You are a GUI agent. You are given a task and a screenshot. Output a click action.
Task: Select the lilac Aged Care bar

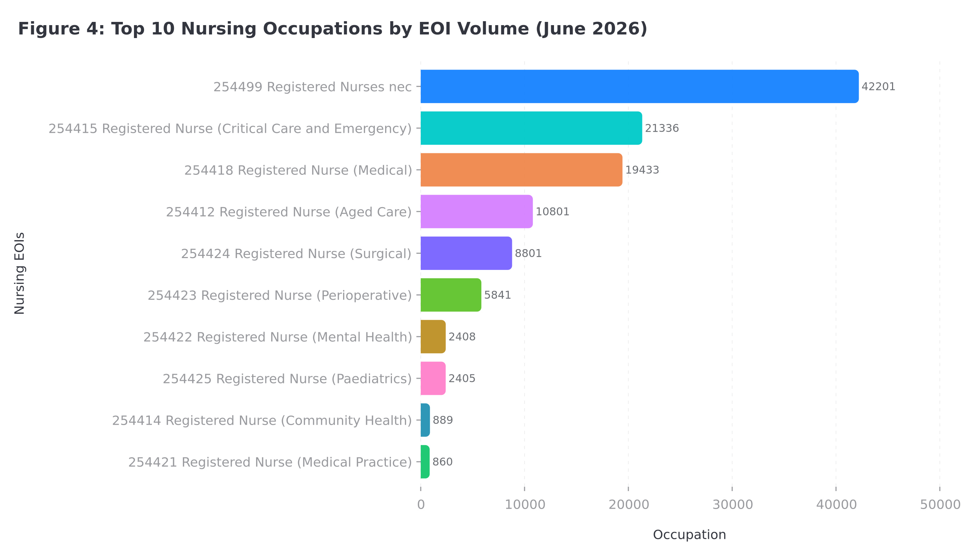pos(476,211)
